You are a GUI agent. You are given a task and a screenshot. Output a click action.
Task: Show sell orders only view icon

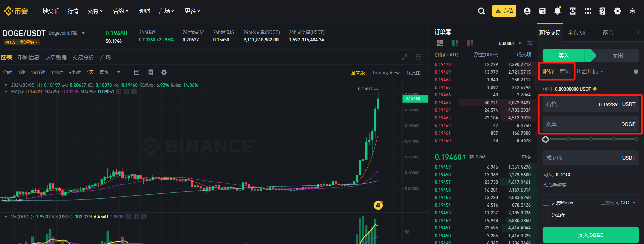pyautogui.click(x=470, y=43)
